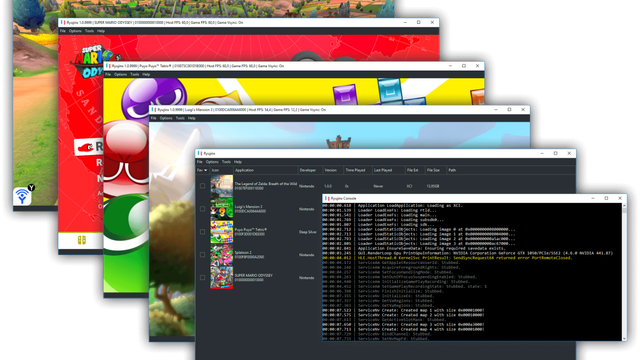Click the Ryujinx logo in the main window title bar
The image size is (640, 360).
[200, 153]
